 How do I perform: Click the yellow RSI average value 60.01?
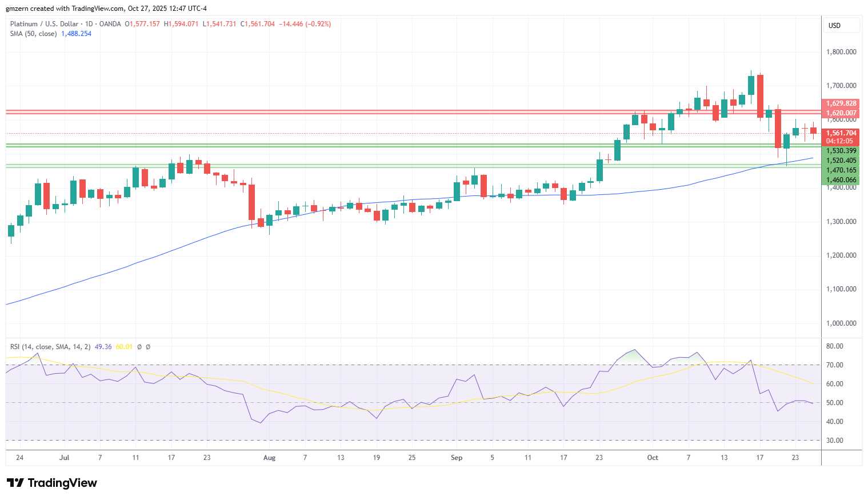pyautogui.click(x=124, y=347)
